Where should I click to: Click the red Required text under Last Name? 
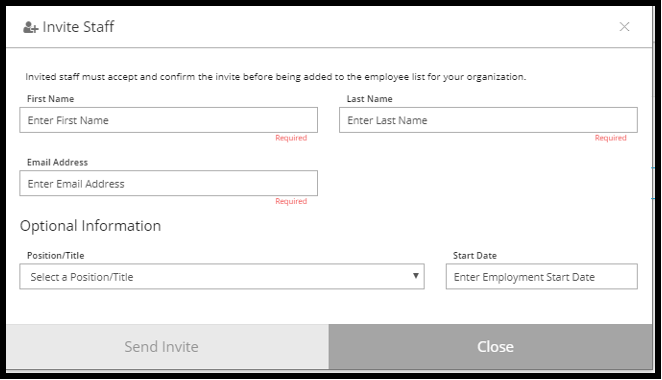tap(610, 138)
